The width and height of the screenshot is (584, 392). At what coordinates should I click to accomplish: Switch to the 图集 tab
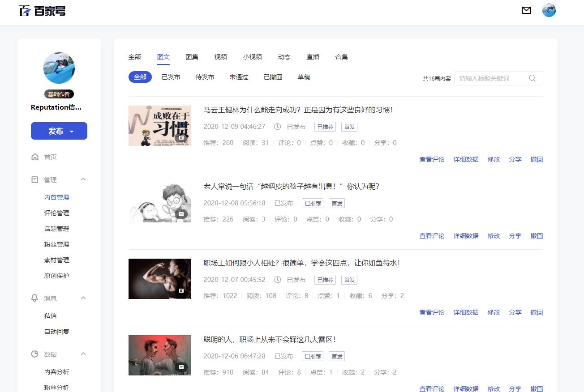192,57
